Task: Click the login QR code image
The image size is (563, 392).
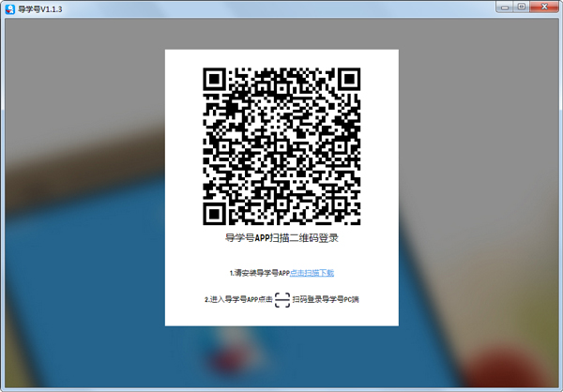Action: click(281, 146)
